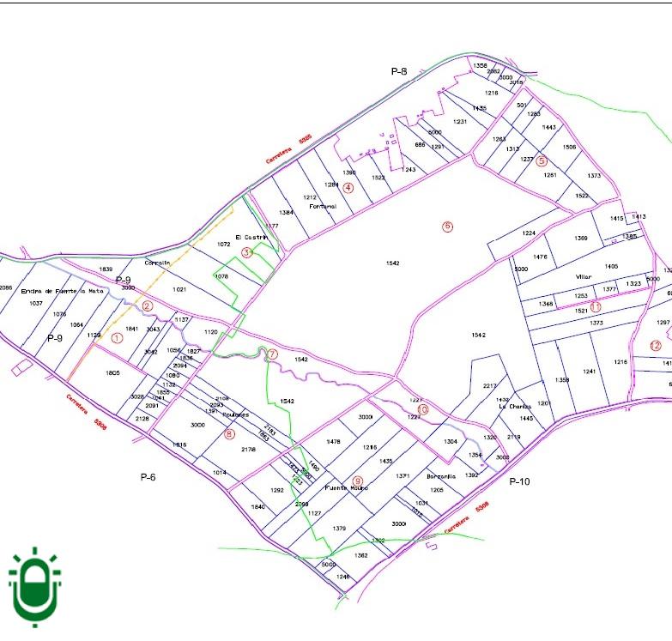Select the Barzanila place label
This screenshot has width=672, height=641.
point(440,476)
